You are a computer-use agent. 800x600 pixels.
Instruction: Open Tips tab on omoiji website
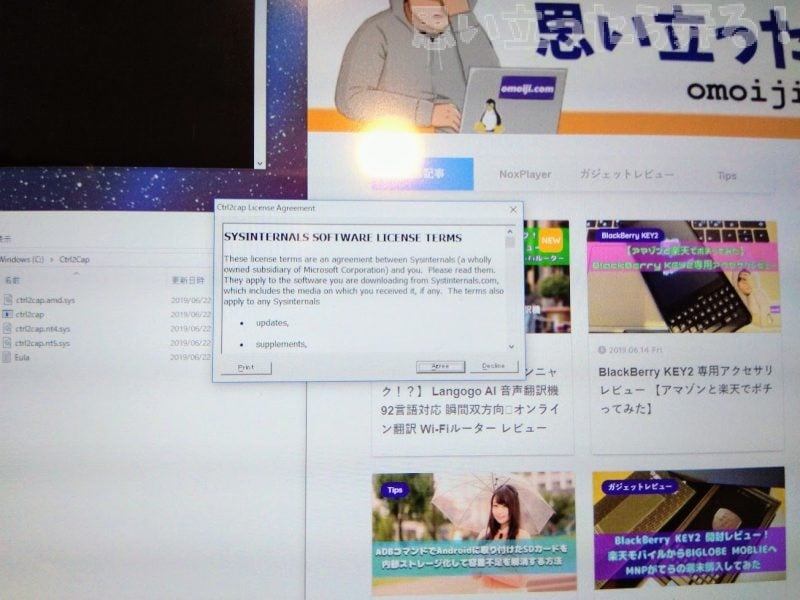coord(727,176)
